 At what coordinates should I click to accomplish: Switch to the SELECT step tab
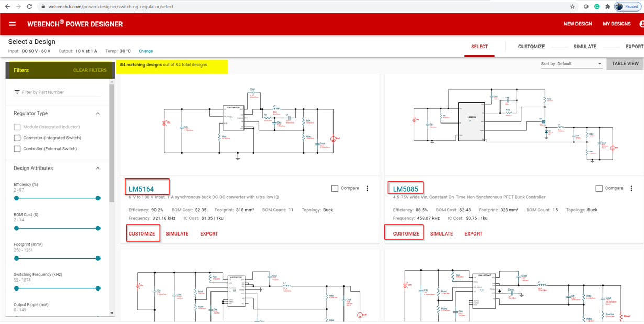(x=480, y=47)
